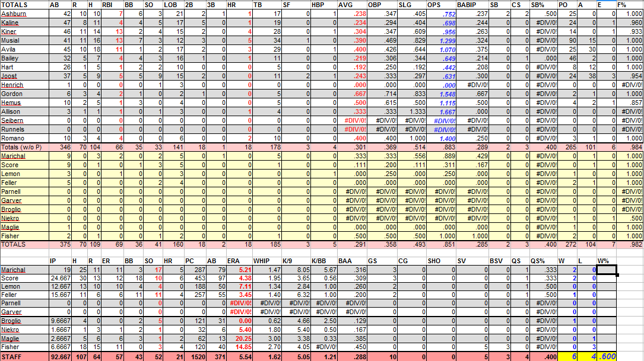644x361 pixels.
Task: Click Score's ERA value 4.38
Action: (239, 278)
